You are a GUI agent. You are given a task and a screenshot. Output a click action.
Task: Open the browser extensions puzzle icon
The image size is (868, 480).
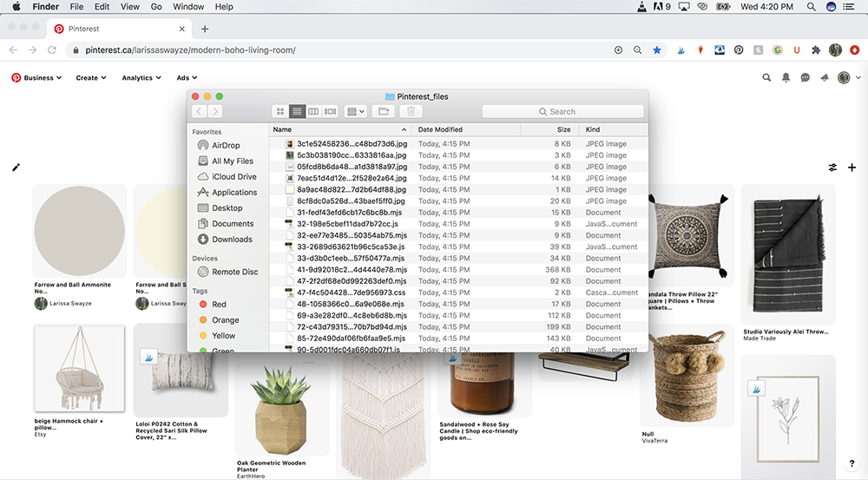[815, 49]
